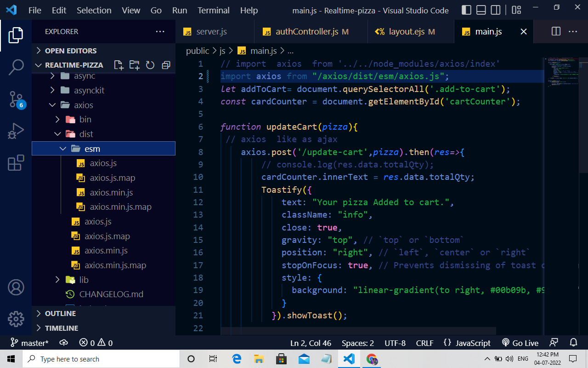Collapse all folders in Explorer
588x368 pixels.
point(166,65)
